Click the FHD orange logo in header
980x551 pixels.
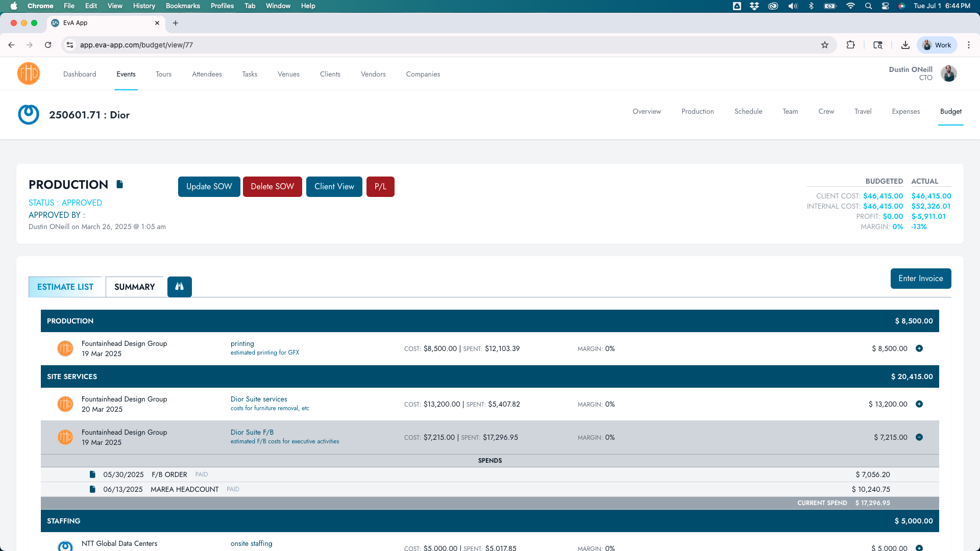tap(29, 73)
